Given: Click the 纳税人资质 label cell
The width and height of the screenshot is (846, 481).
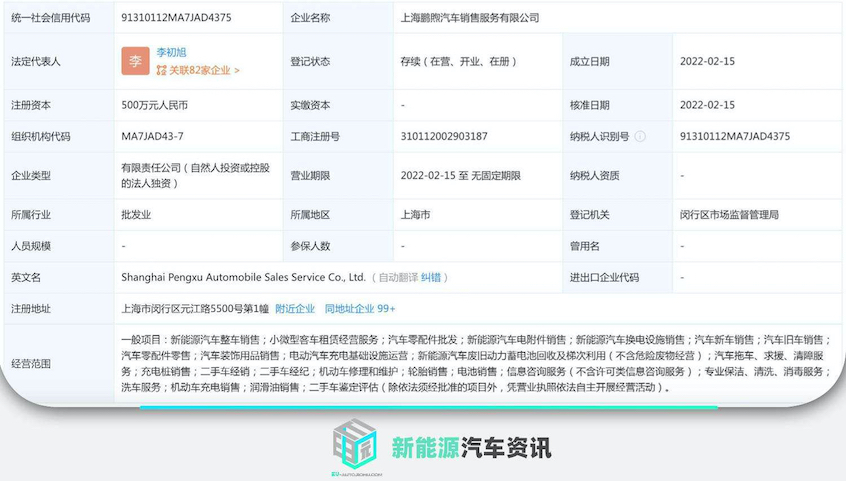Looking at the screenshot, I should tap(618, 176).
